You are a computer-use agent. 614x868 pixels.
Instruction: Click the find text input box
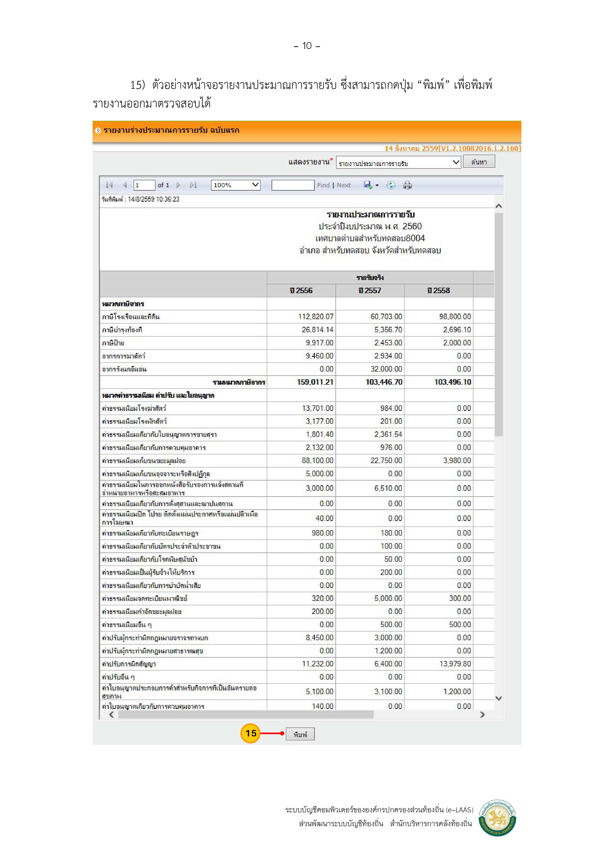point(293,185)
